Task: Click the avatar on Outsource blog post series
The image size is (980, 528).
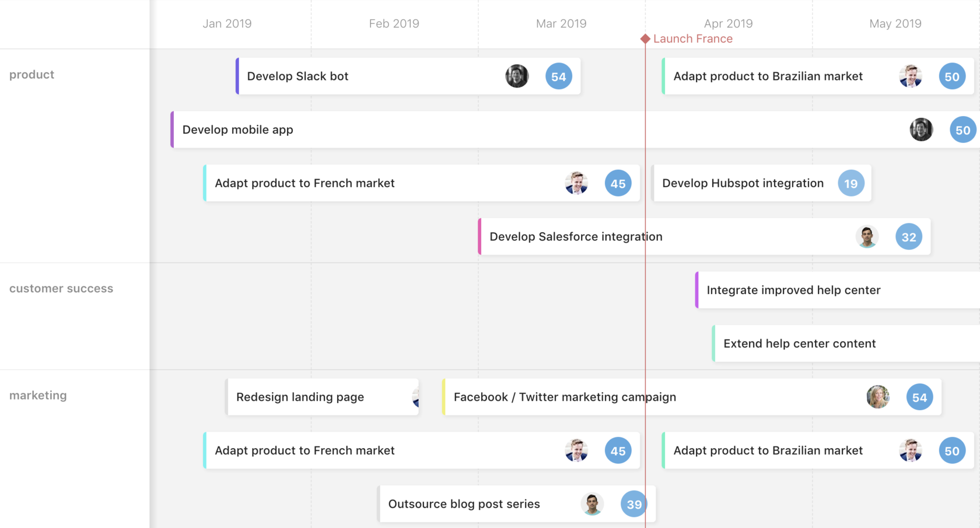Action: (592, 504)
